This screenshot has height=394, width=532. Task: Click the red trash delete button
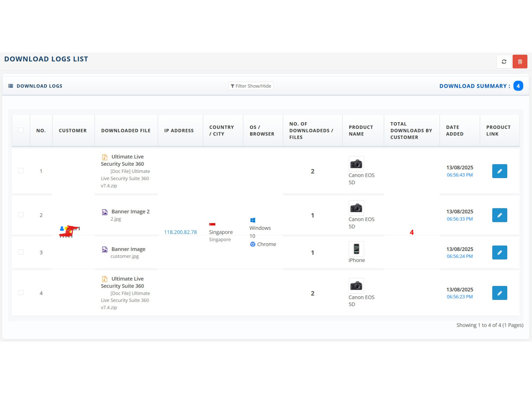pos(520,61)
